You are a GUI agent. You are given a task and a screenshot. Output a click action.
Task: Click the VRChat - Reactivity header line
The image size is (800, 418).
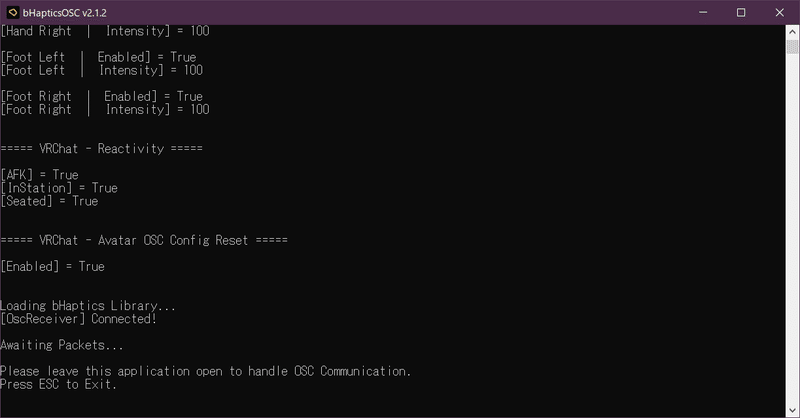[x=102, y=148]
